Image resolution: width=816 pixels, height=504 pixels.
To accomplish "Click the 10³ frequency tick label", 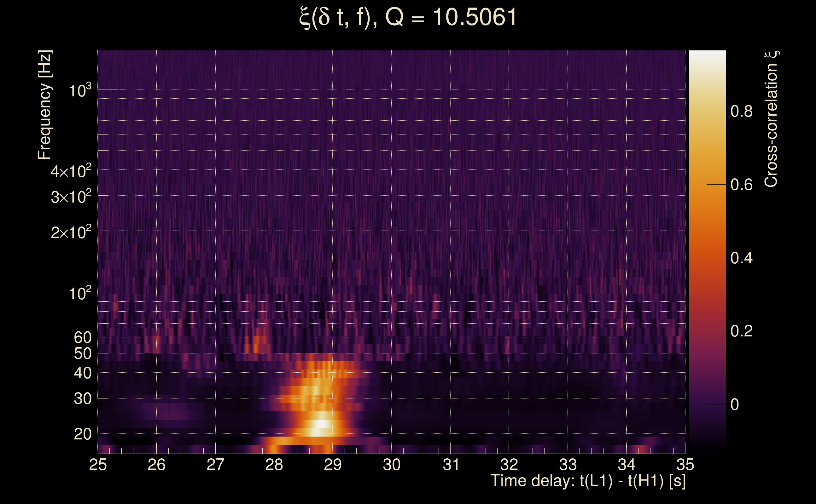I will [x=79, y=91].
